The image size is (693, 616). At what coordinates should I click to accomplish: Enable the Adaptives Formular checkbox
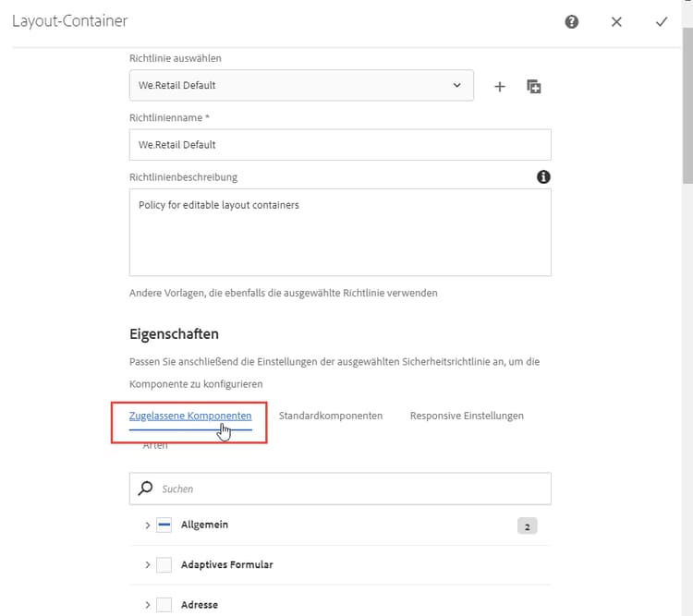[164, 564]
